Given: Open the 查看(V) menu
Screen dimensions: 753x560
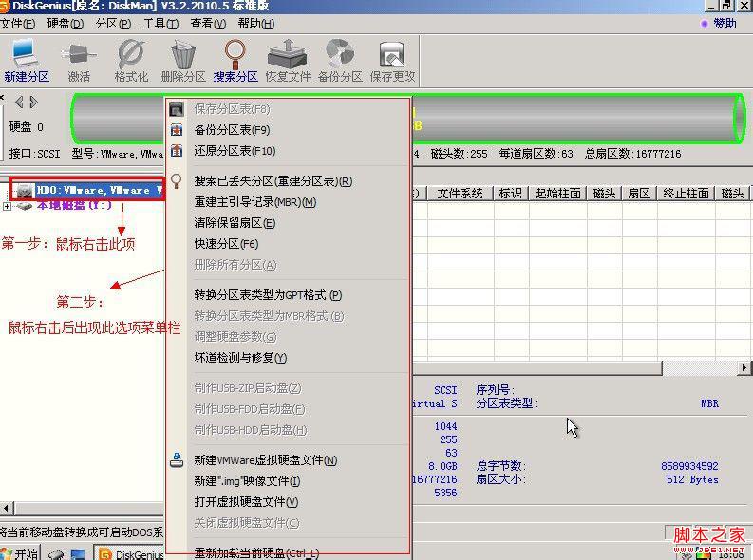Looking at the screenshot, I should (208, 24).
